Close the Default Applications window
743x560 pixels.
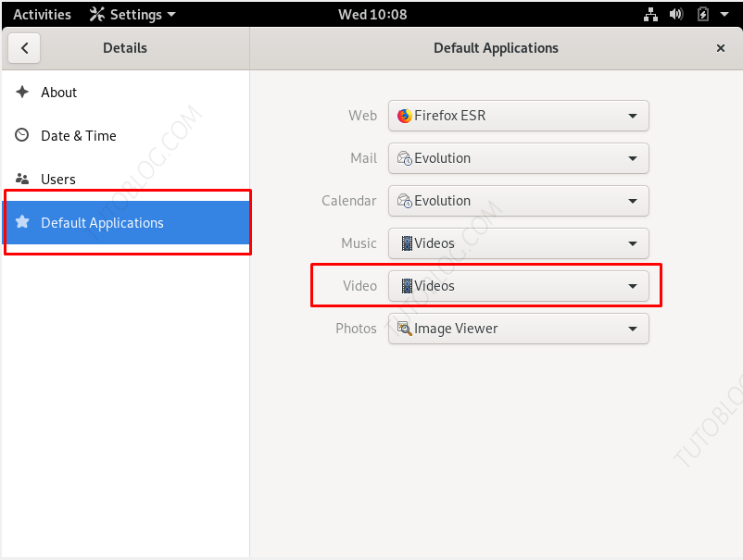720,48
